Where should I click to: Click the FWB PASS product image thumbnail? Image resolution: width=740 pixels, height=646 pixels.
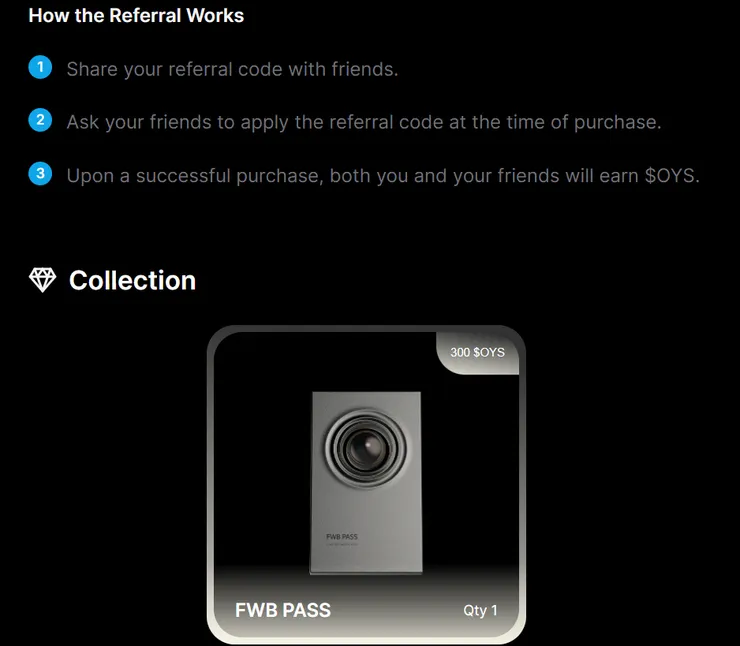click(x=366, y=483)
